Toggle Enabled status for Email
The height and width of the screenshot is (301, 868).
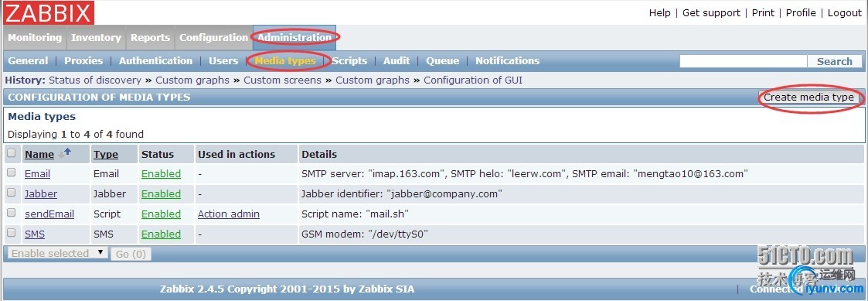click(161, 173)
